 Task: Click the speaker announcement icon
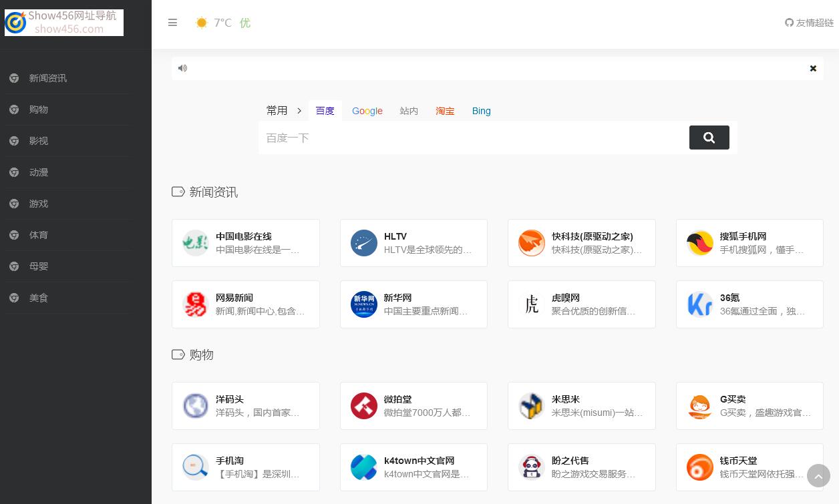coord(182,68)
